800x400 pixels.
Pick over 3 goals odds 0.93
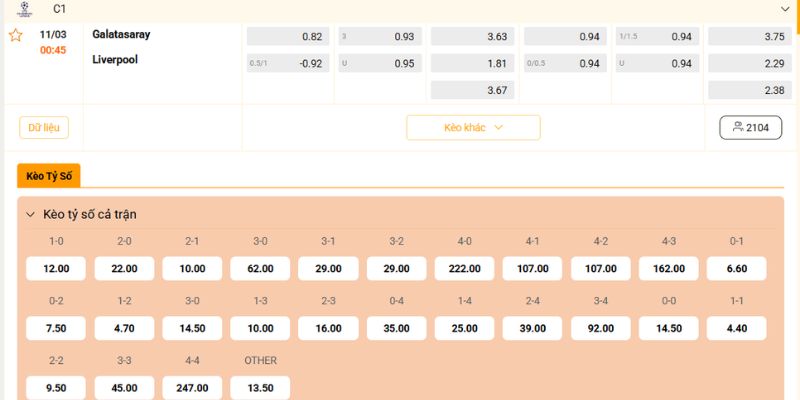(380, 37)
